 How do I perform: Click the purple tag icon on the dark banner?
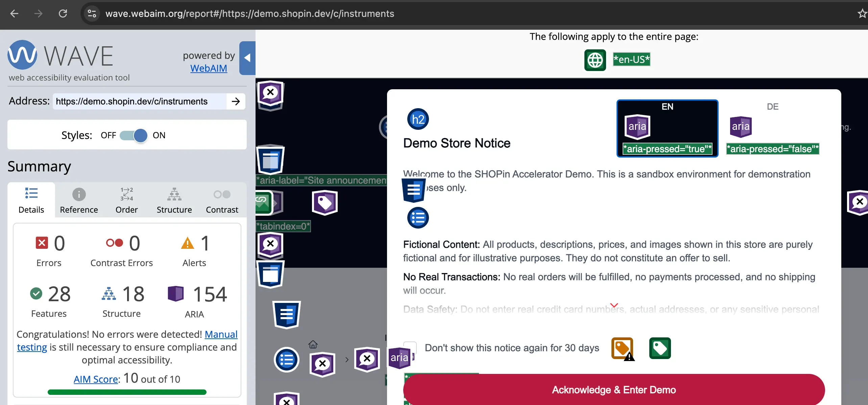click(325, 203)
